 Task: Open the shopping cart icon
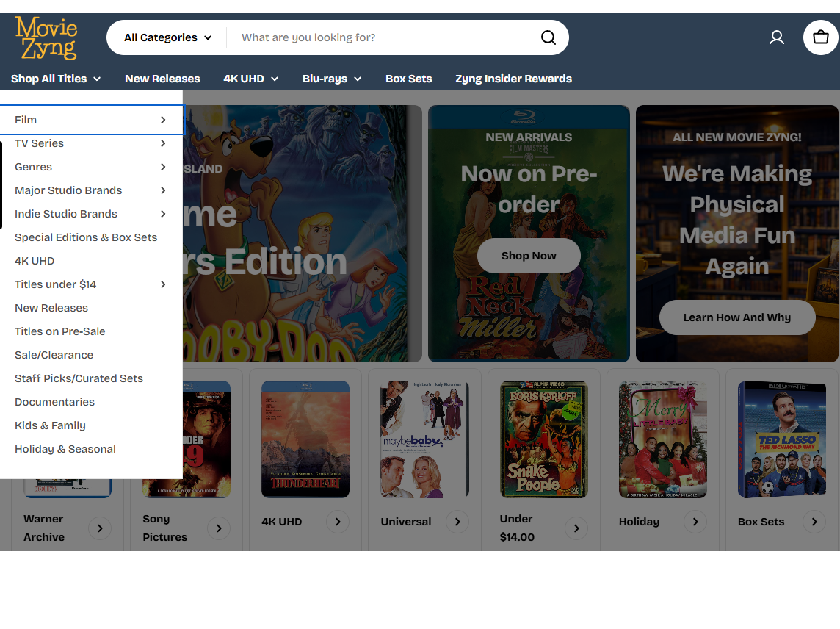point(820,37)
